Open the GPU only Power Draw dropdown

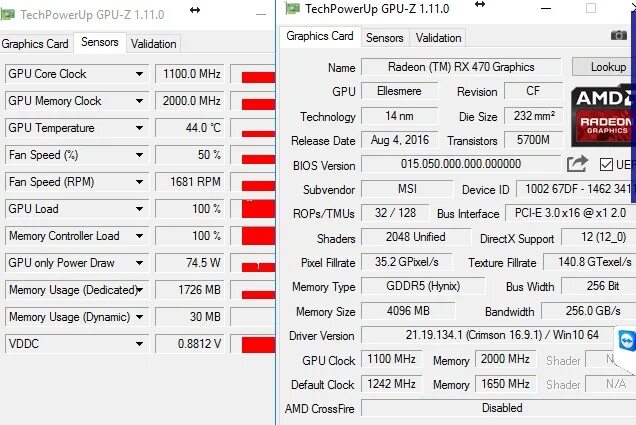tap(139, 263)
